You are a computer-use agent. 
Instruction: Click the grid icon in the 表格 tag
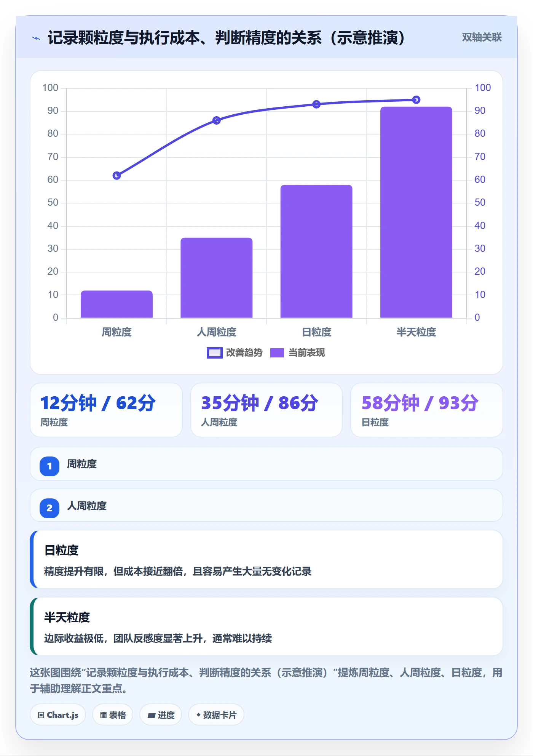tap(103, 715)
